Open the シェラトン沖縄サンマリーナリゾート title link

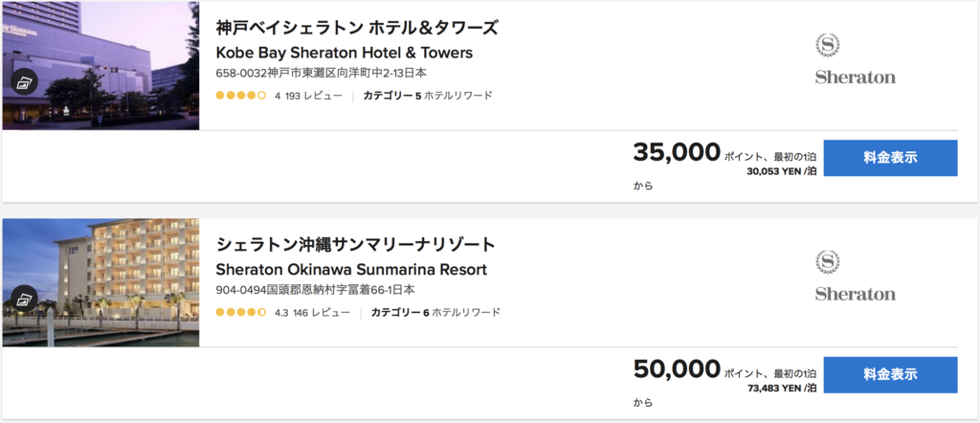click(x=356, y=244)
